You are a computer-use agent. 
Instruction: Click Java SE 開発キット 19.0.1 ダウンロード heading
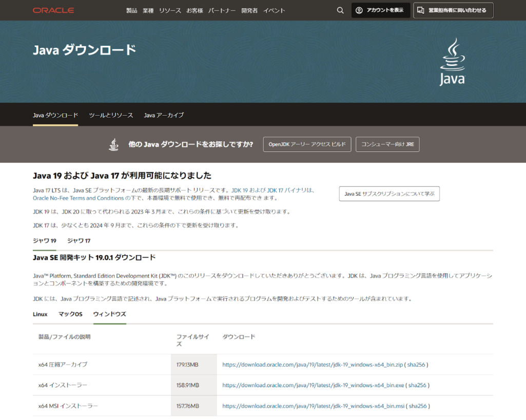(94, 258)
